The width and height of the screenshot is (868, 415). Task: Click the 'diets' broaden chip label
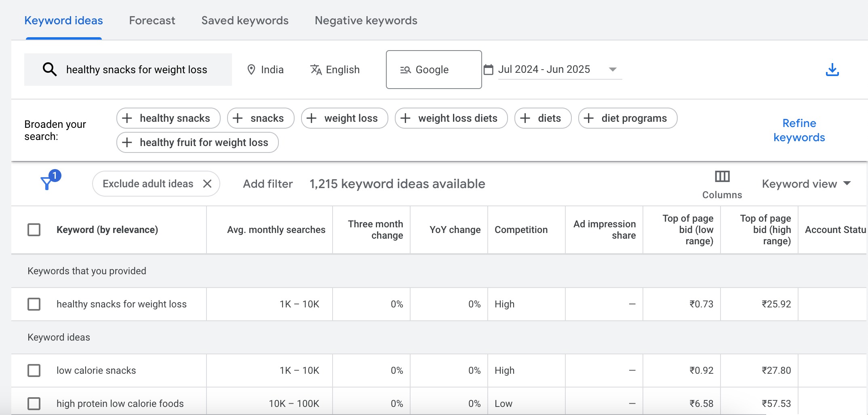[x=549, y=118]
